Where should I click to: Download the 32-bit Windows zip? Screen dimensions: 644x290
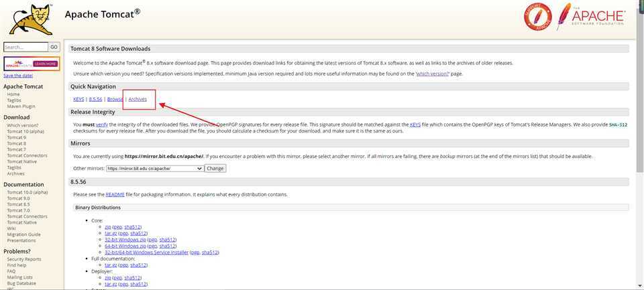(x=125, y=240)
